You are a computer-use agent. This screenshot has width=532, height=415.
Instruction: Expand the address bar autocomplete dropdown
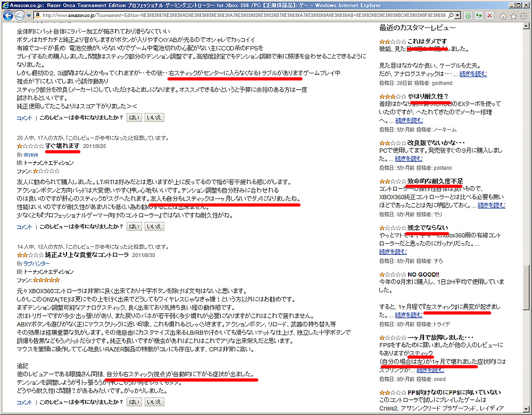[x=458, y=15]
